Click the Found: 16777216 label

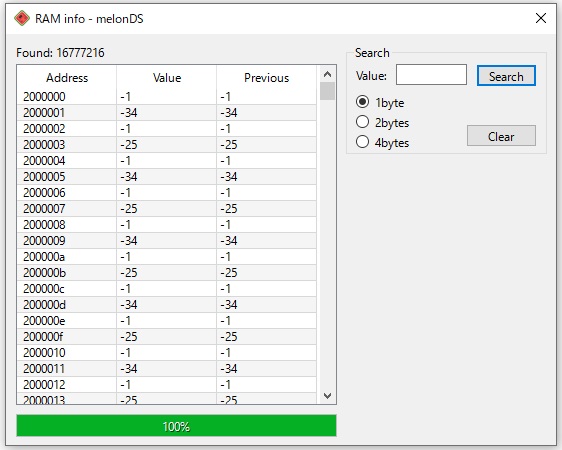[60, 53]
